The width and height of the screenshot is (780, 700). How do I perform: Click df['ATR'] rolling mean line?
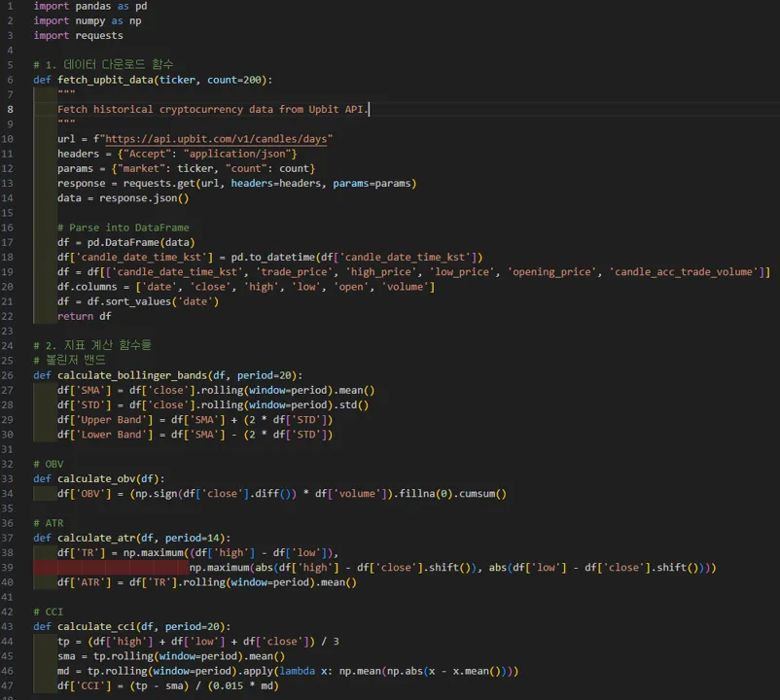207,582
